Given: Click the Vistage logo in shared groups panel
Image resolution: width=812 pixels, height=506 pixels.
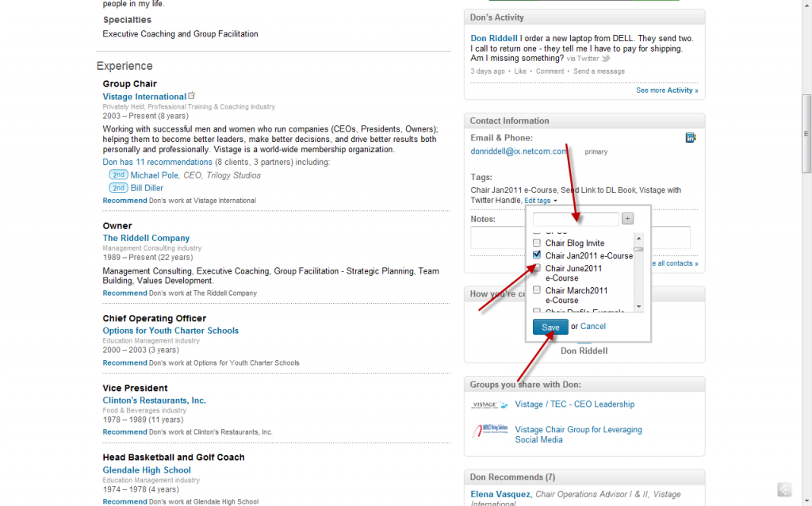Looking at the screenshot, I should (x=490, y=404).
